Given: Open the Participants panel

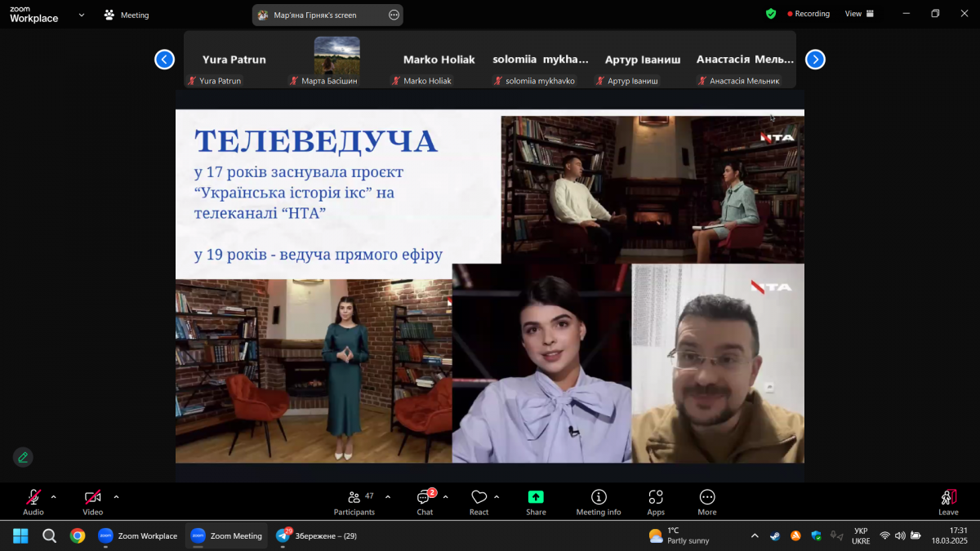Looking at the screenshot, I should [x=354, y=502].
